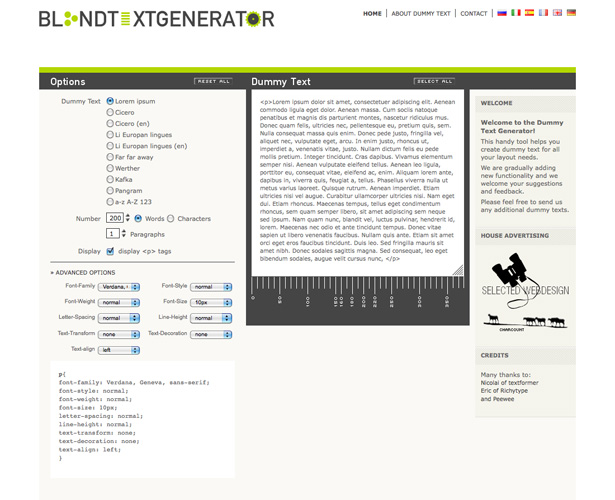Click the number stepper arrows beside 200

127,218
